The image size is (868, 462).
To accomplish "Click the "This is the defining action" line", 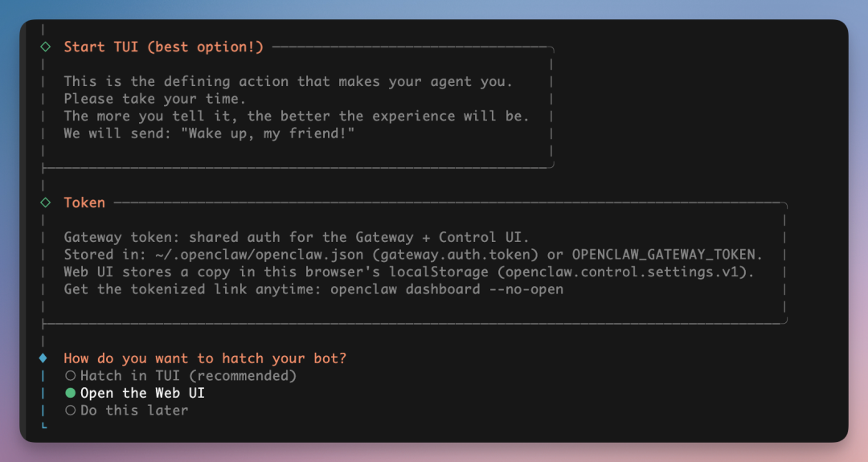I will [x=288, y=81].
